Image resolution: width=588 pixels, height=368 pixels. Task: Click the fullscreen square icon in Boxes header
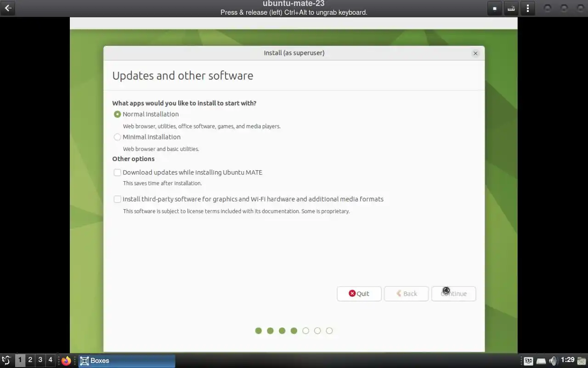[x=495, y=8]
